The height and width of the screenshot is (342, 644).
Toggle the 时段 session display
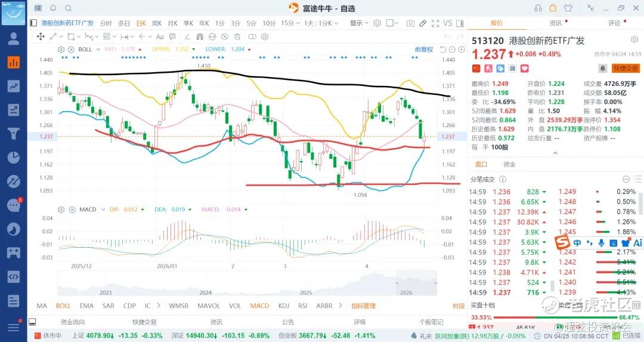click(459, 306)
